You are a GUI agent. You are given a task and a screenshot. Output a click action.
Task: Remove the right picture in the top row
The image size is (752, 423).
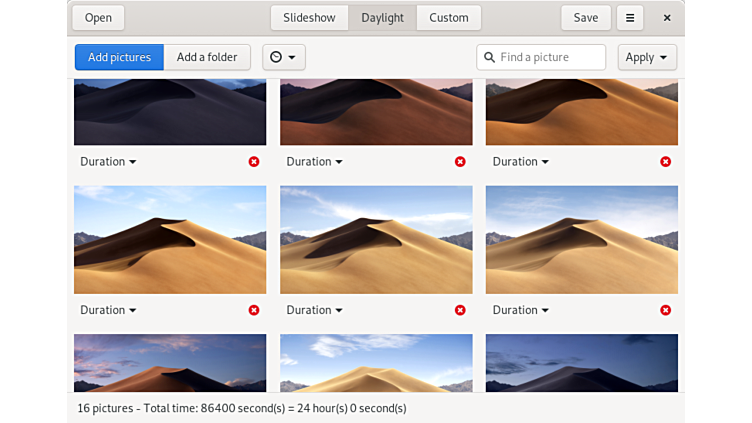click(x=666, y=162)
